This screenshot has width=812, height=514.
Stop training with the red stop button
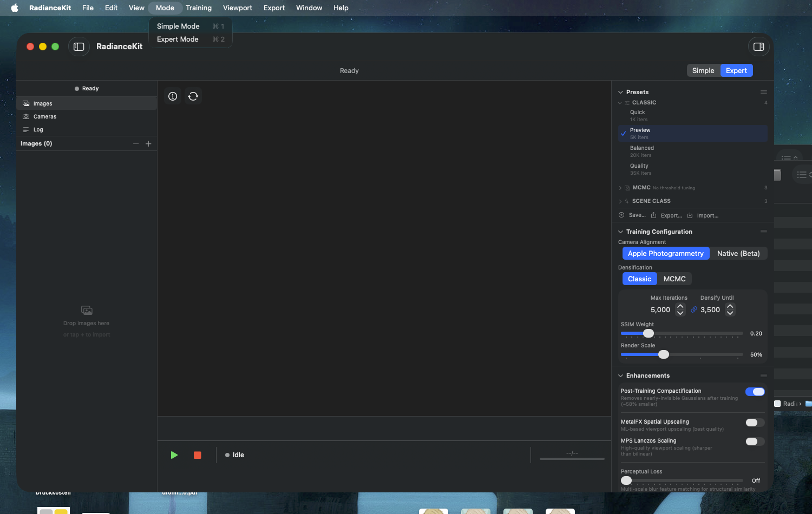point(198,455)
